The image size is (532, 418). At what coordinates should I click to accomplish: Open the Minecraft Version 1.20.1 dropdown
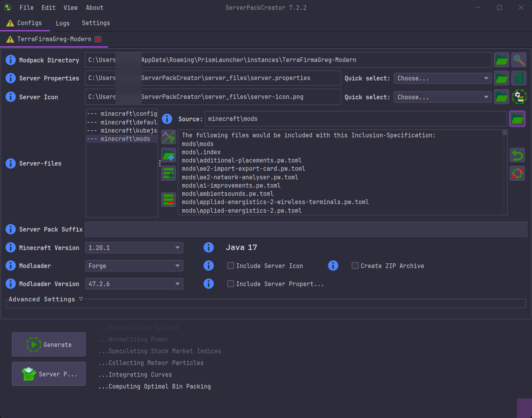134,248
